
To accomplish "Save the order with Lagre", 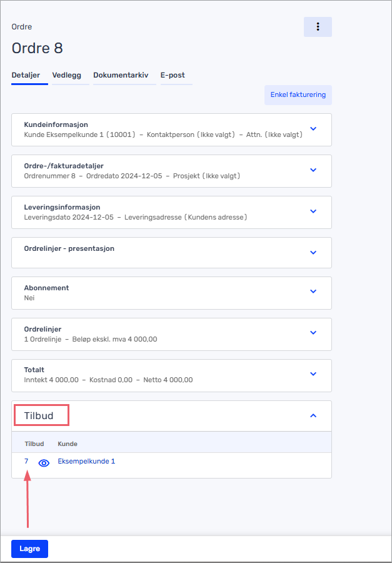I will 30,549.
